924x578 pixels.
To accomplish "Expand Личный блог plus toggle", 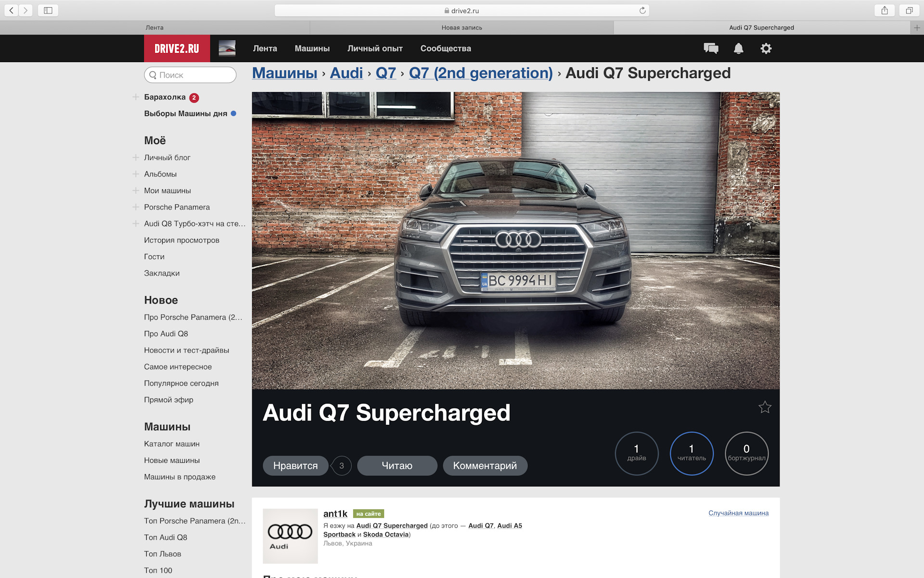I will 136,158.
